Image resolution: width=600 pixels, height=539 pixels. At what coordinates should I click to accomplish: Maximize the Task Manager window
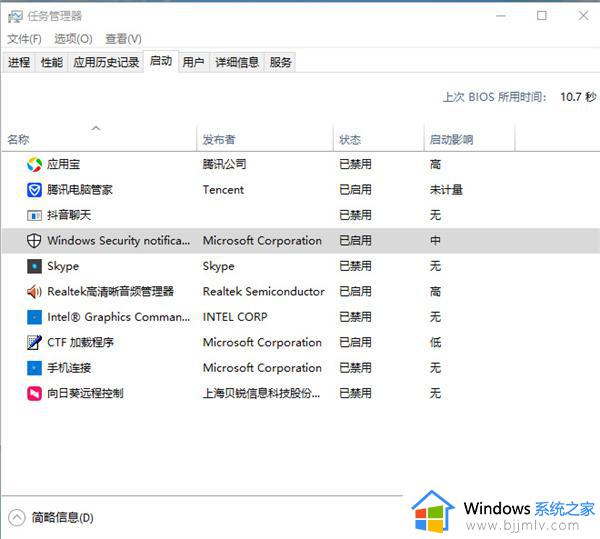click(x=541, y=16)
